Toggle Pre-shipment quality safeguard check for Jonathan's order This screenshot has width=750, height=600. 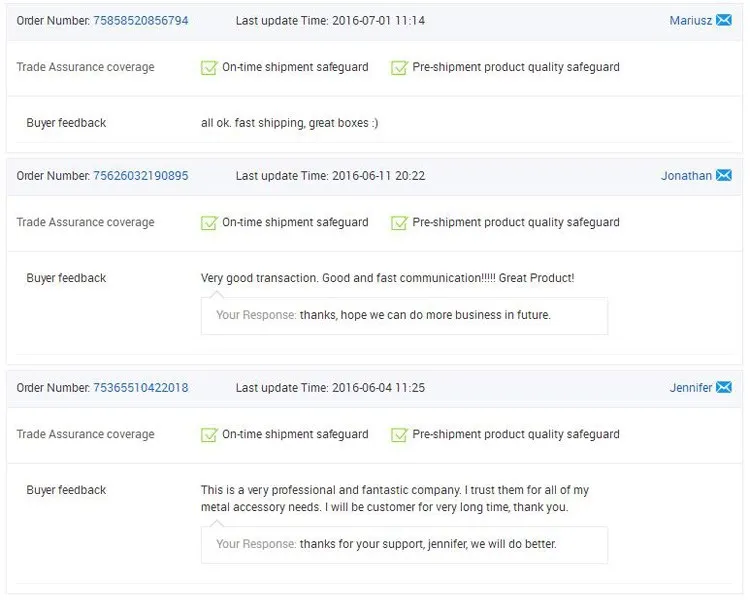pyautogui.click(x=399, y=222)
